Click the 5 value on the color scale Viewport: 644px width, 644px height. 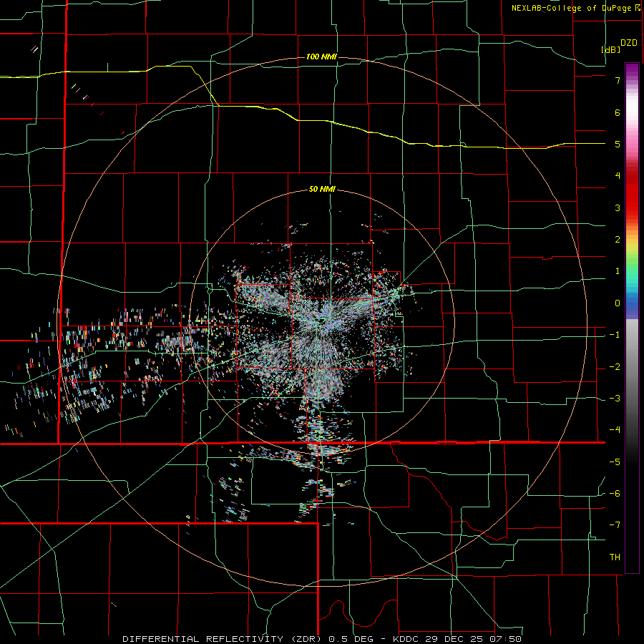click(618, 144)
